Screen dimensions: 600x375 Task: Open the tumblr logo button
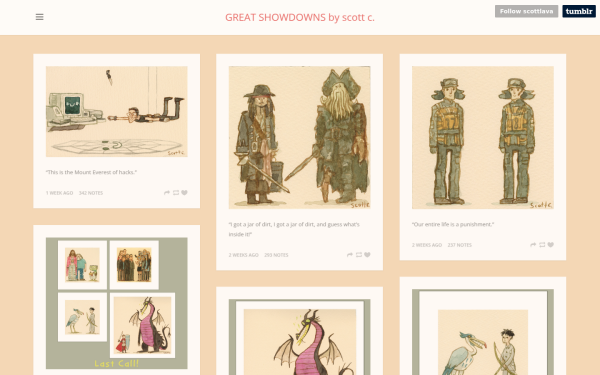coord(579,11)
